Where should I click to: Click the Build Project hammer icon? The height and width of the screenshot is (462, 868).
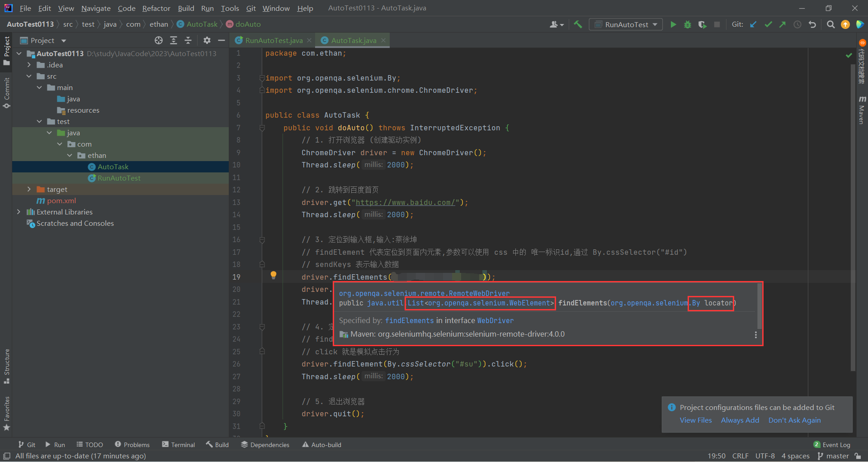pos(578,24)
